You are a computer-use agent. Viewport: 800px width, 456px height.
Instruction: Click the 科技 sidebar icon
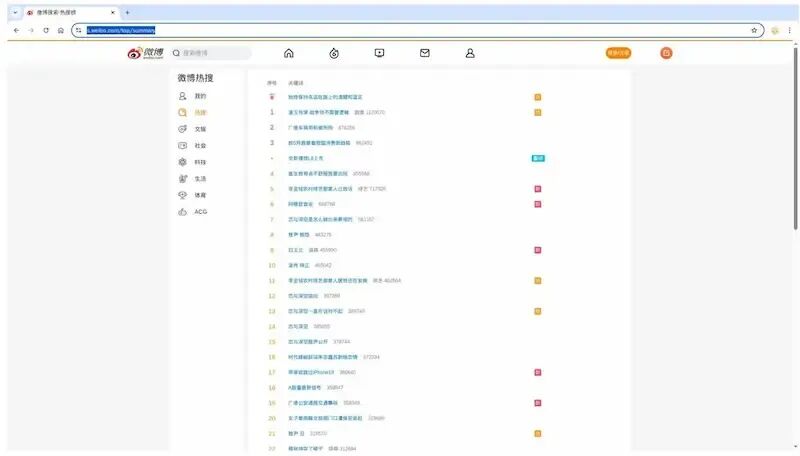click(182, 162)
